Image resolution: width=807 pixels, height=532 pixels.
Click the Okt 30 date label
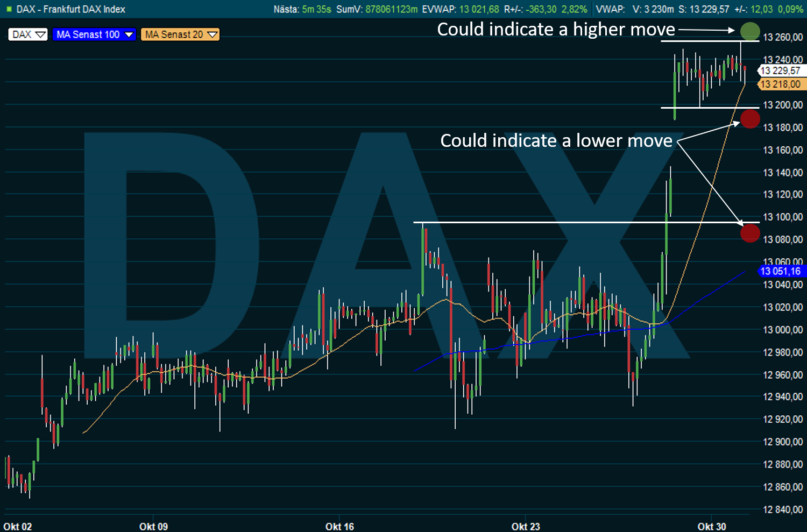click(x=711, y=526)
